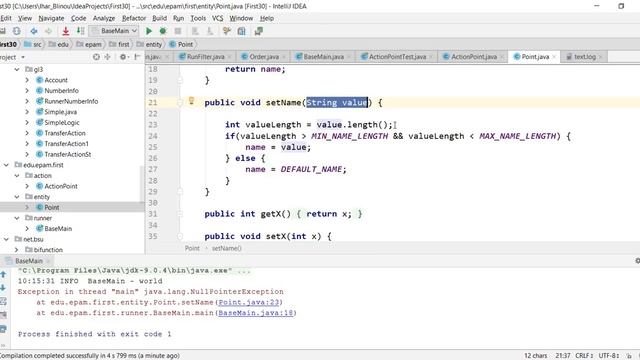Screen dimensions: 640x360
Task: Click the down-arrow icon in Run console
Action: (x=3, y=288)
